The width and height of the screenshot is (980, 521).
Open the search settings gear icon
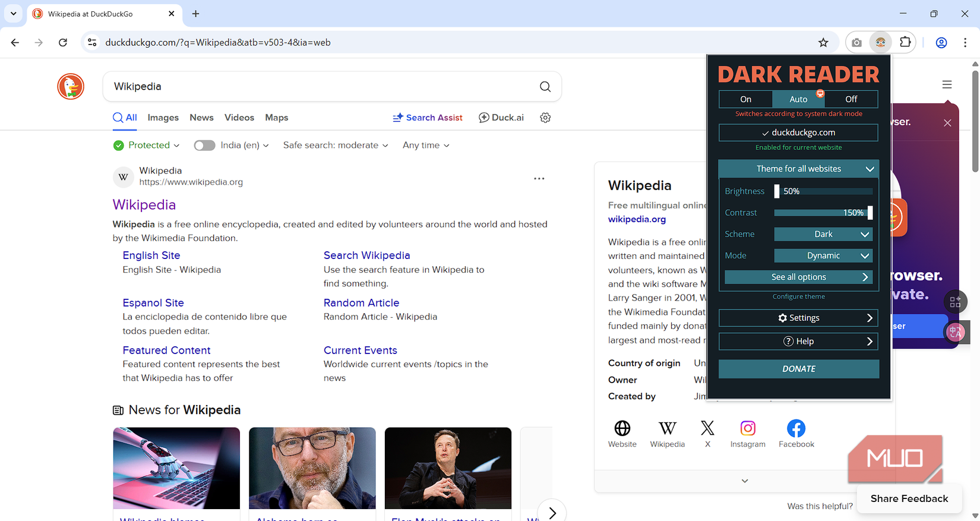click(x=545, y=118)
